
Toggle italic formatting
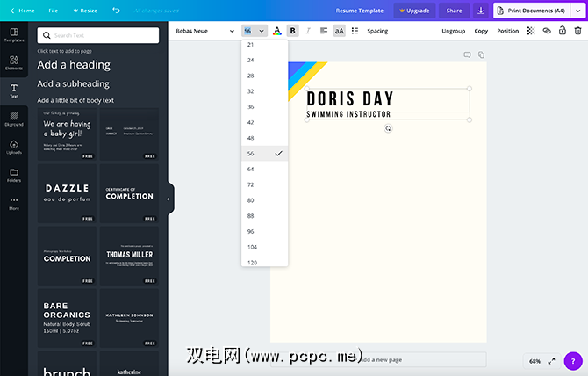coord(308,31)
